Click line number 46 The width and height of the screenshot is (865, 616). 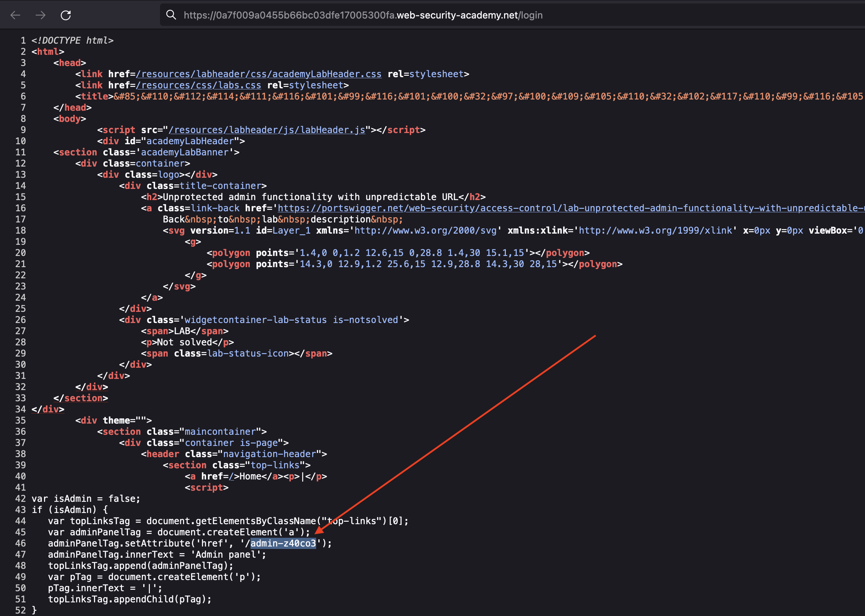coord(21,543)
